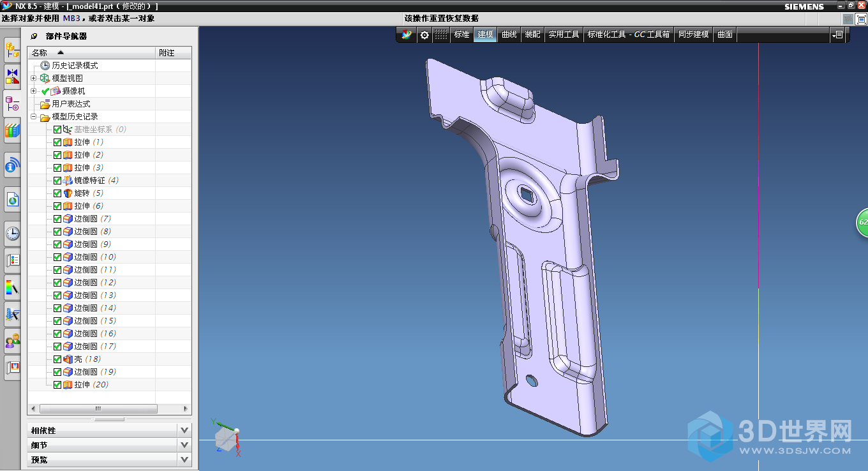This screenshot has height=471, width=868.
Task: Click the 附注 column header
Action: pyautogui.click(x=174, y=52)
